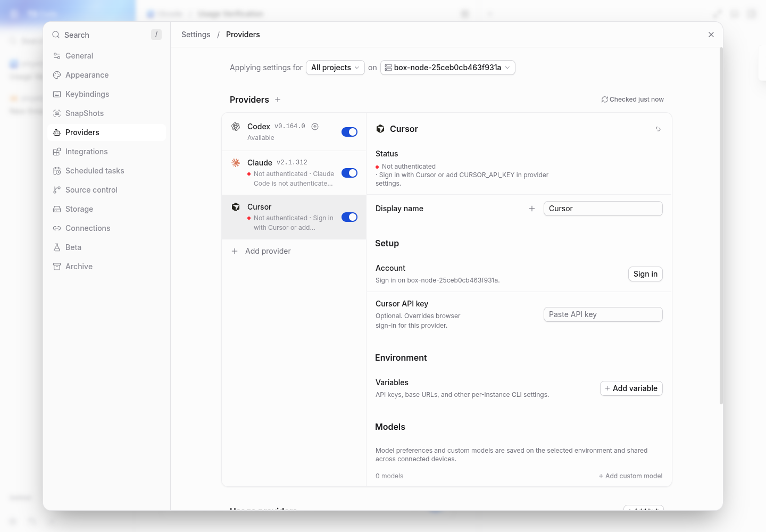Click Add provider in the list
The width and height of the screenshot is (766, 532).
pyautogui.click(x=294, y=251)
